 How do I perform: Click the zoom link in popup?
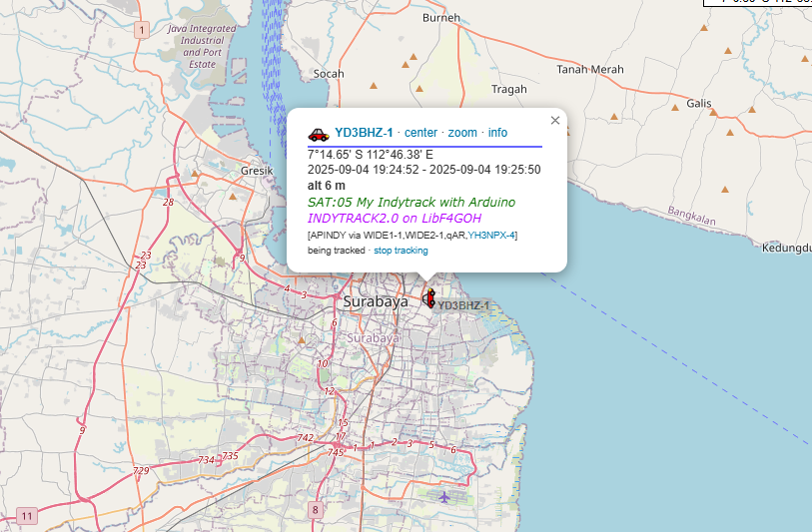[462, 133]
